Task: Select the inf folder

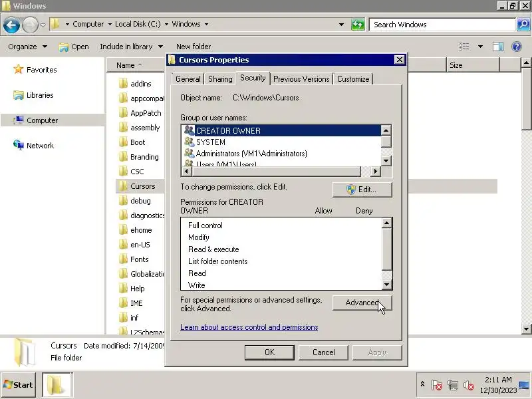Action: (x=128, y=318)
